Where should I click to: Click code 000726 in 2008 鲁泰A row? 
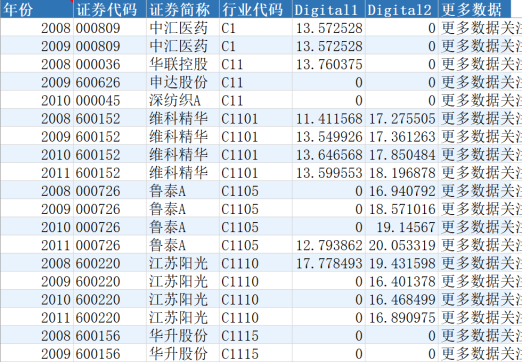(110, 191)
